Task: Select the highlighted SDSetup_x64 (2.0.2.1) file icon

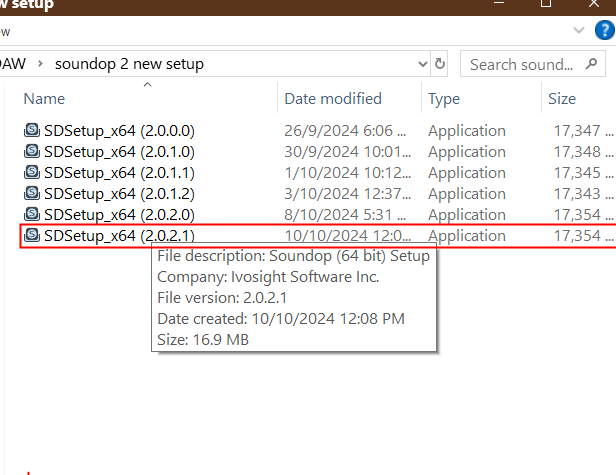Action: point(32,236)
